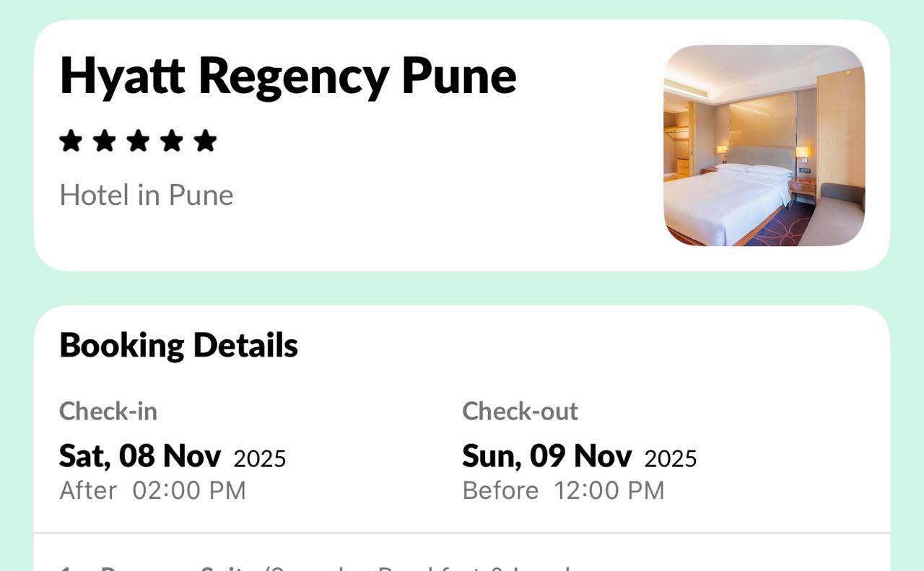Tap check-out time Before 12:00 PM
Viewport: 924px width, 571px height.
(x=563, y=491)
